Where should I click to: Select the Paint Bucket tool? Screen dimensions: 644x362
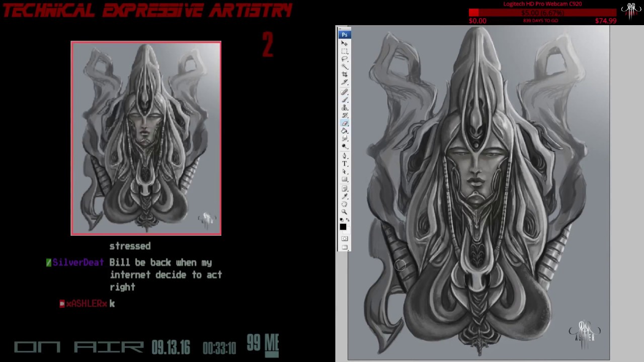click(x=345, y=131)
